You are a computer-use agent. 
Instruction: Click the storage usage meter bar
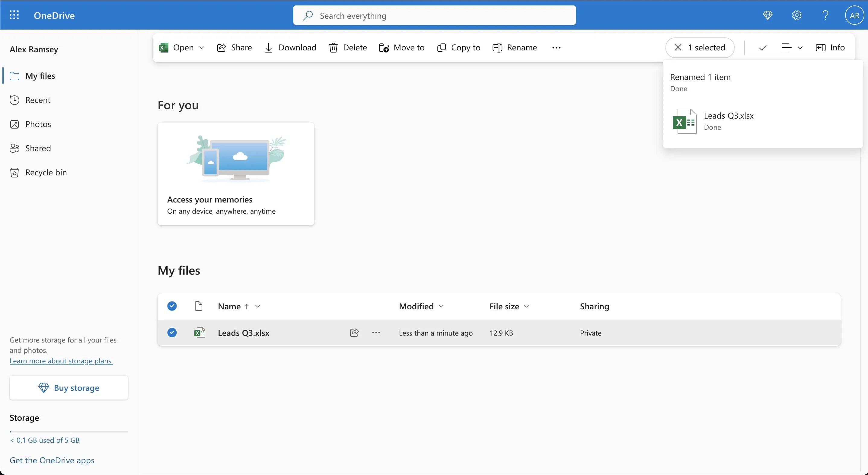69,432
